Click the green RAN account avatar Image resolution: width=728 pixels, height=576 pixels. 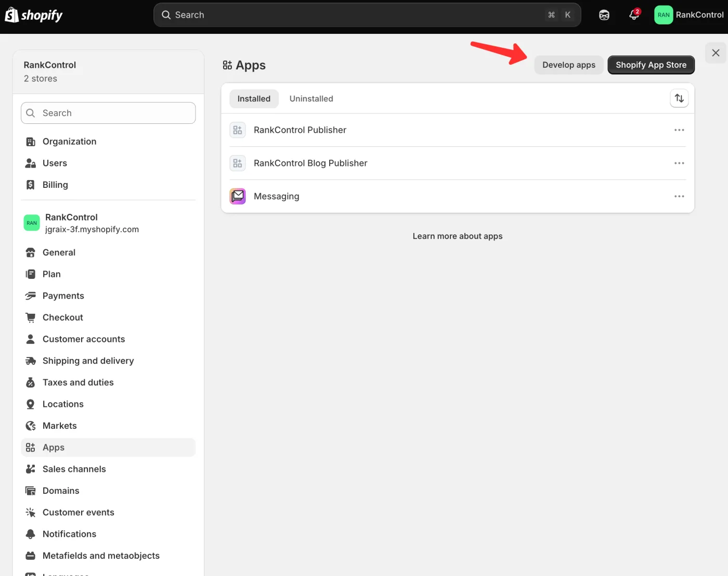664,15
